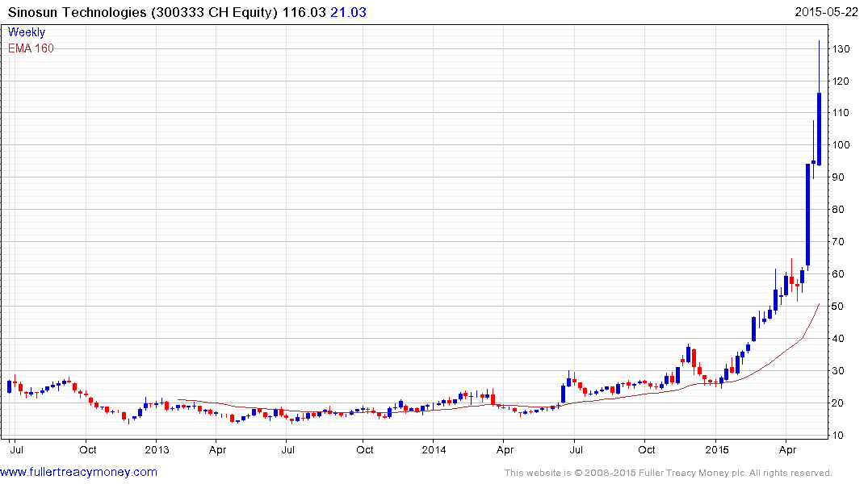Screen dimensions: 868x484
Task: Click the 2014 x-axis label
Action: [x=434, y=449]
